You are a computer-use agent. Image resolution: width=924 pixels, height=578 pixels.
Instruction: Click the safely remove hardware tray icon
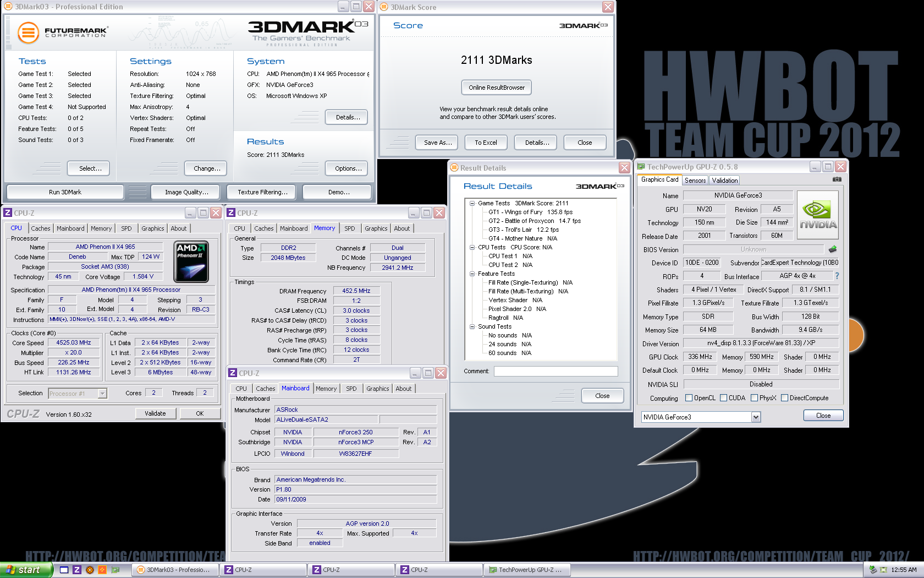[873, 570]
